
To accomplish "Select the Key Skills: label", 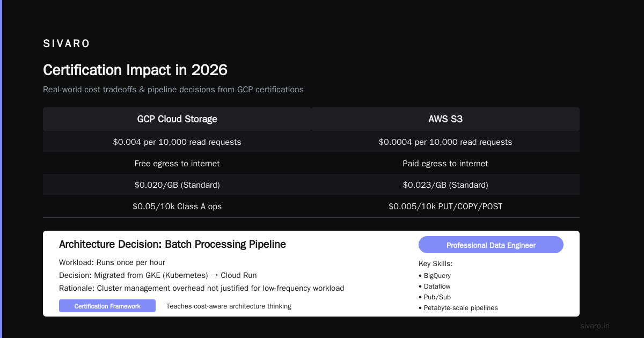I will tap(436, 264).
